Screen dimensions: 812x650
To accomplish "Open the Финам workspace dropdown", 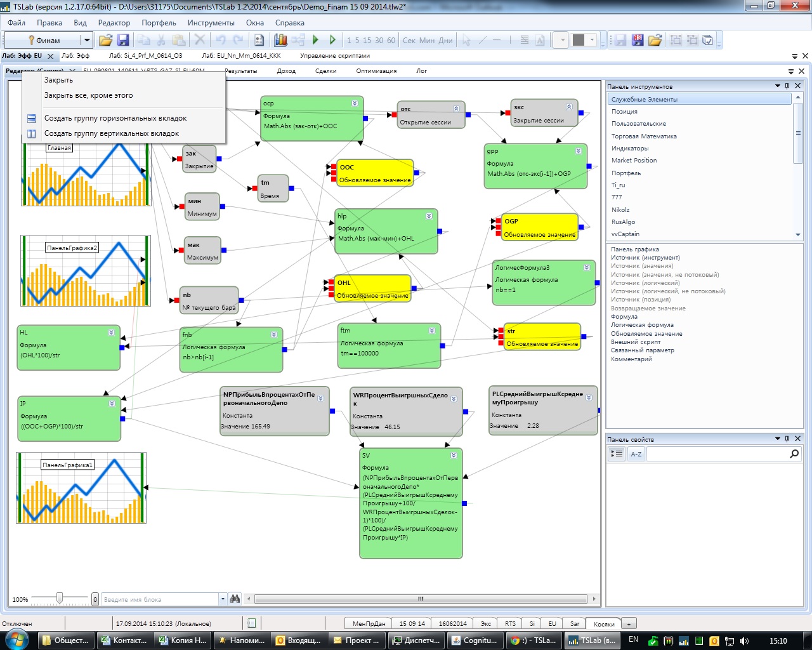I will tap(87, 40).
